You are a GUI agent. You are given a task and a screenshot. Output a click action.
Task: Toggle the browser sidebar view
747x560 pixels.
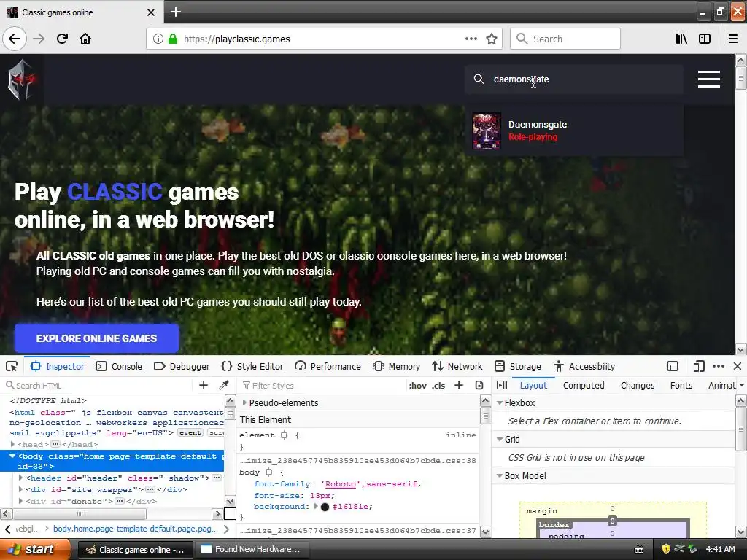705,39
